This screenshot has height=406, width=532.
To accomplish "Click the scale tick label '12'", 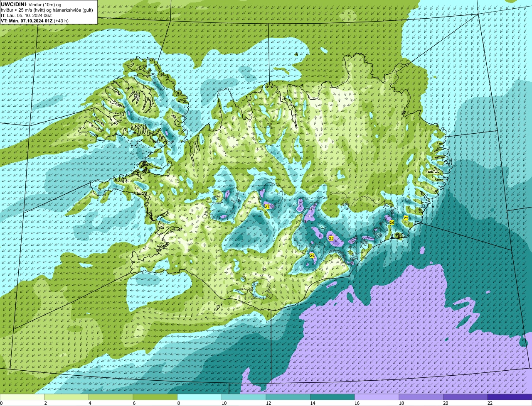I will [268, 403].
